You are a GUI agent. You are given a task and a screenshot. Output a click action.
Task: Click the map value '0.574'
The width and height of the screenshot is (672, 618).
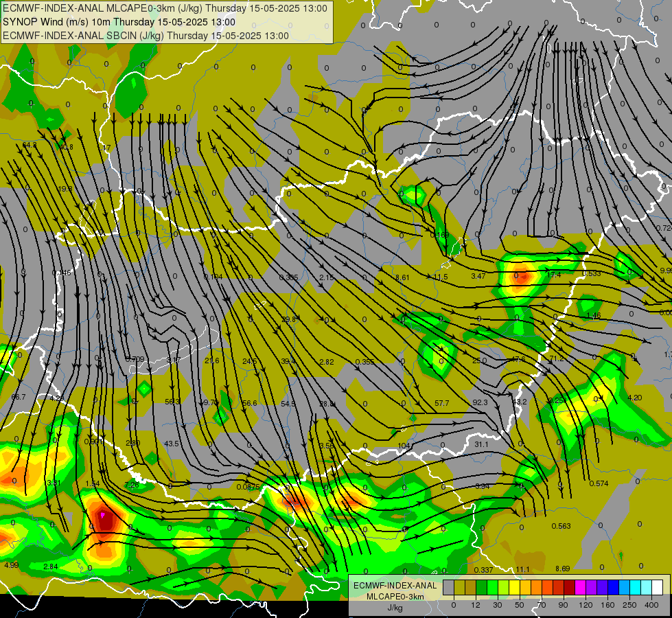point(599,483)
